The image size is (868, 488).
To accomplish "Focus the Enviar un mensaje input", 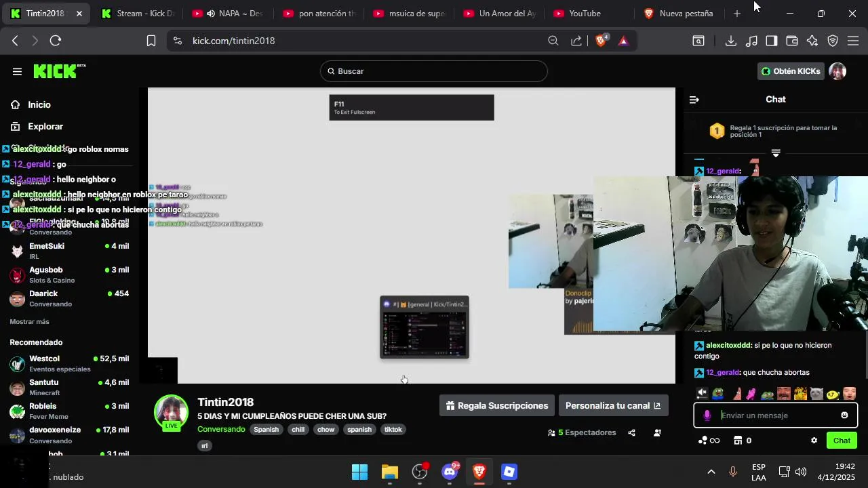I will tap(775, 415).
